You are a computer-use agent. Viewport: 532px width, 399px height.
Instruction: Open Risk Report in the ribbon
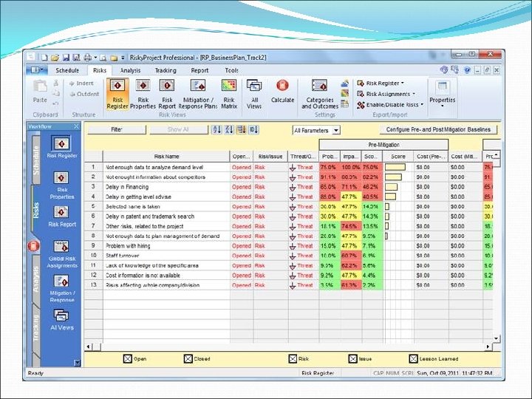tap(167, 94)
